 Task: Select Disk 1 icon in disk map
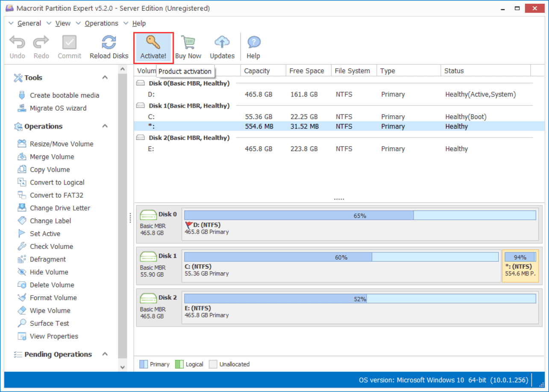[149, 257]
